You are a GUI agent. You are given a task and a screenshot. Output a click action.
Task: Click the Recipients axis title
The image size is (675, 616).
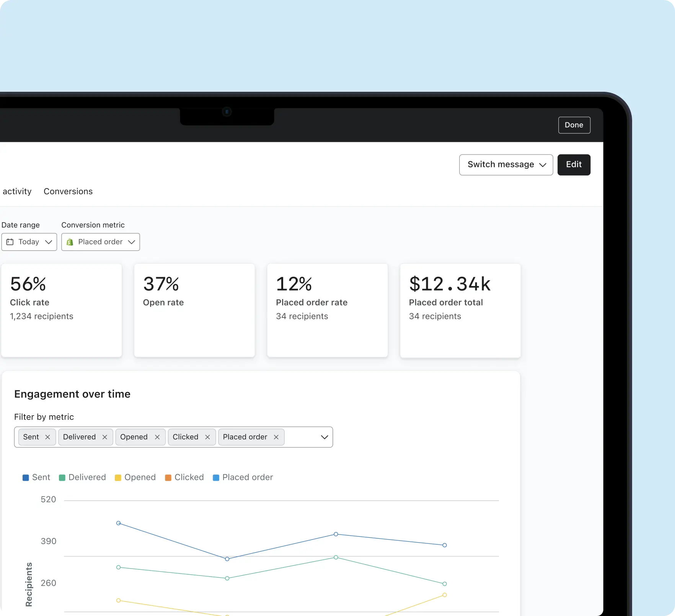29,585
